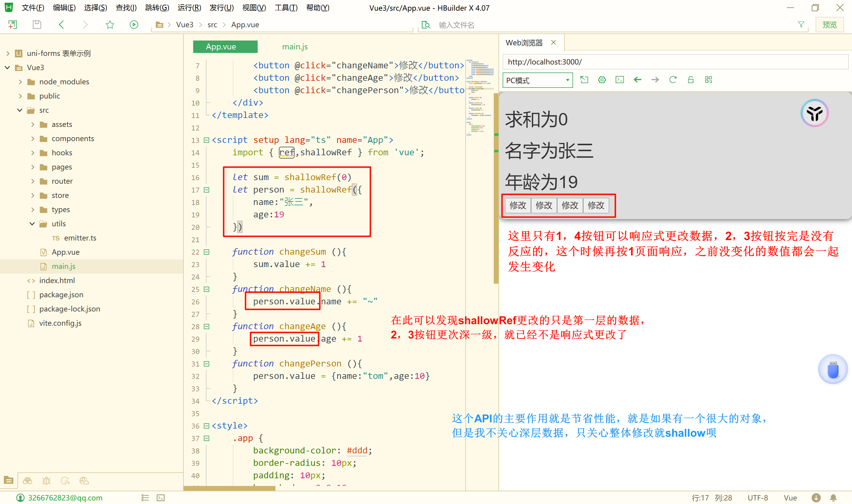Click the save file icon
The width and height of the screenshot is (852, 504).
pyautogui.click(x=37, y=25)
